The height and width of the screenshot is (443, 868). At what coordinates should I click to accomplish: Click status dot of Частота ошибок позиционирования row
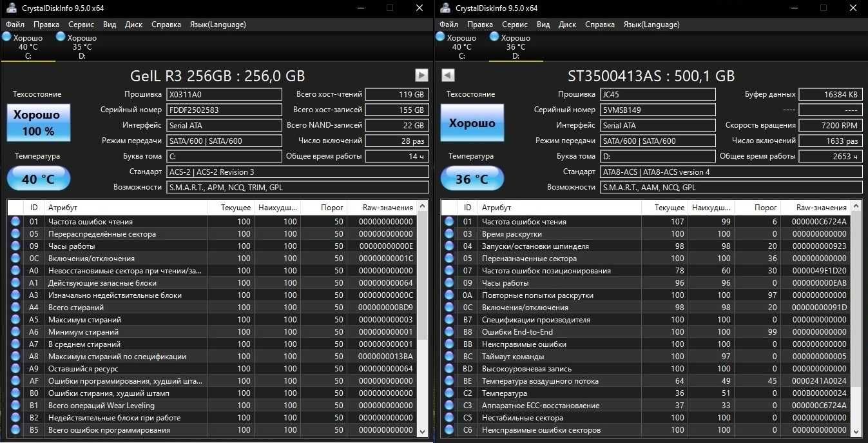pyautogui.click(x=449, y=271)
